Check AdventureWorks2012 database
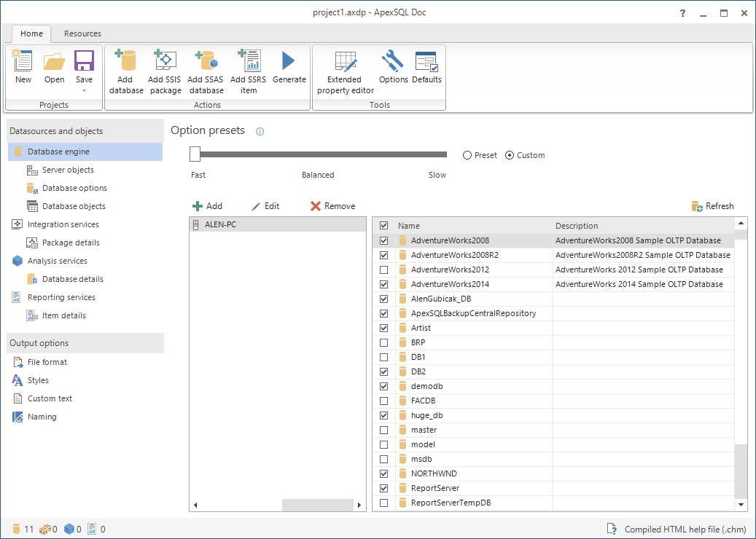The image size is (756, 539). tap(383, 269)
